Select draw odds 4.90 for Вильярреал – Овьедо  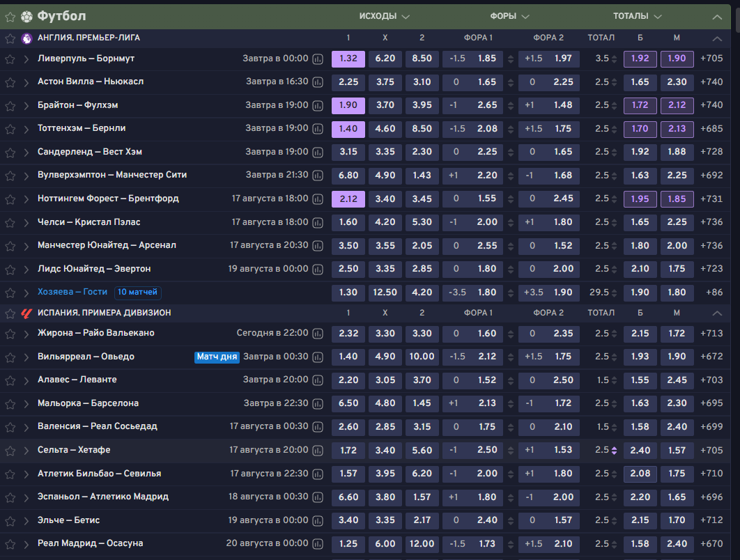[x=385, y=357]
